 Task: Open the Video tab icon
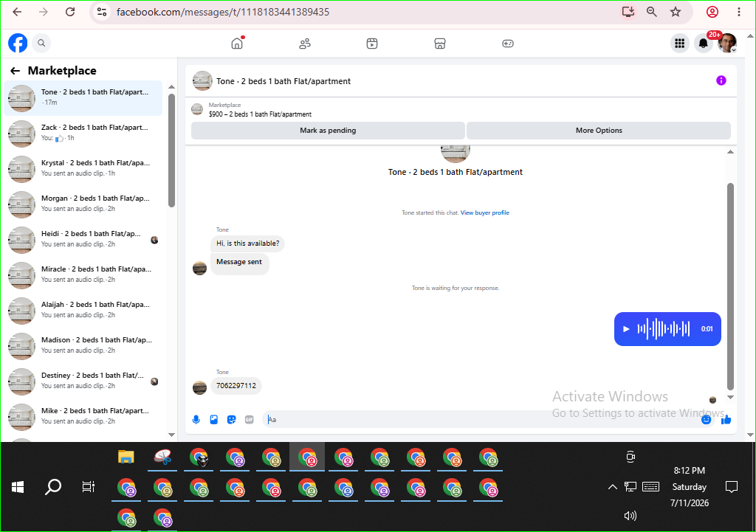point(372,44)
